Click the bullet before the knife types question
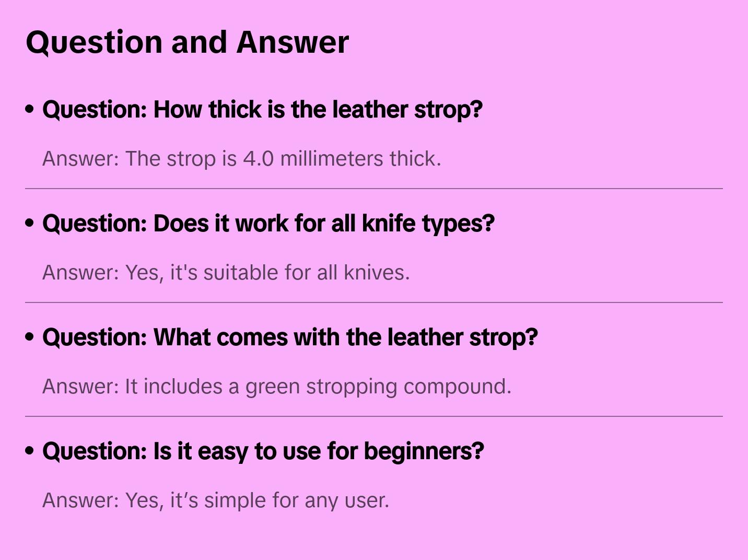Screen dimensions: 748x560 tap(30, 224)
